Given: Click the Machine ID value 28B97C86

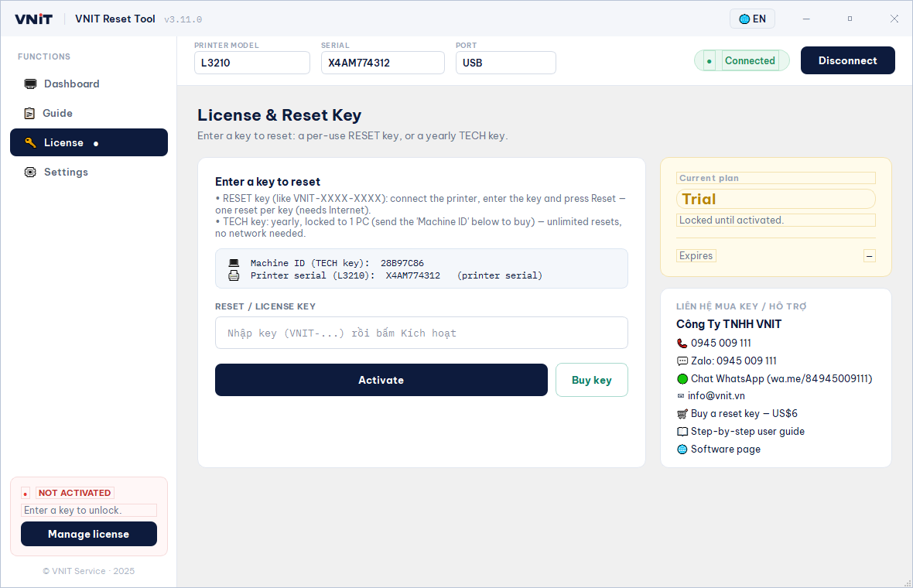Looking at the screenshot, I should click(x=402, y=263).
